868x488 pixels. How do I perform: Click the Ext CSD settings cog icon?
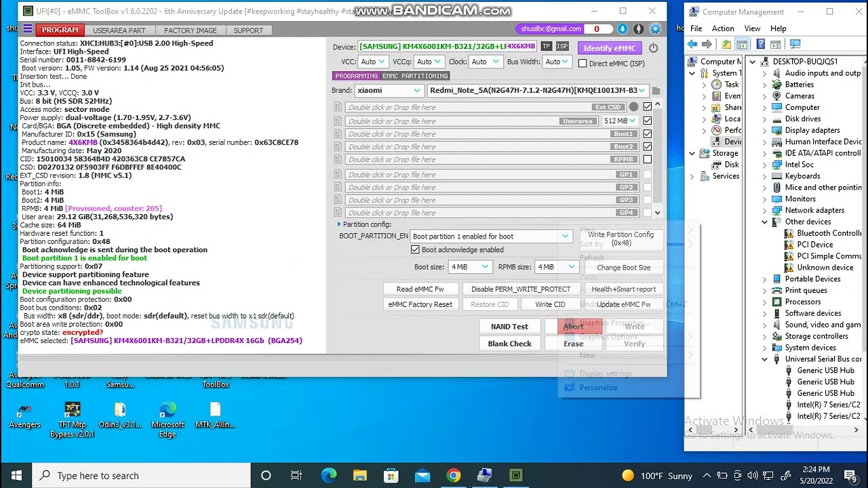(x=634, y=107)
